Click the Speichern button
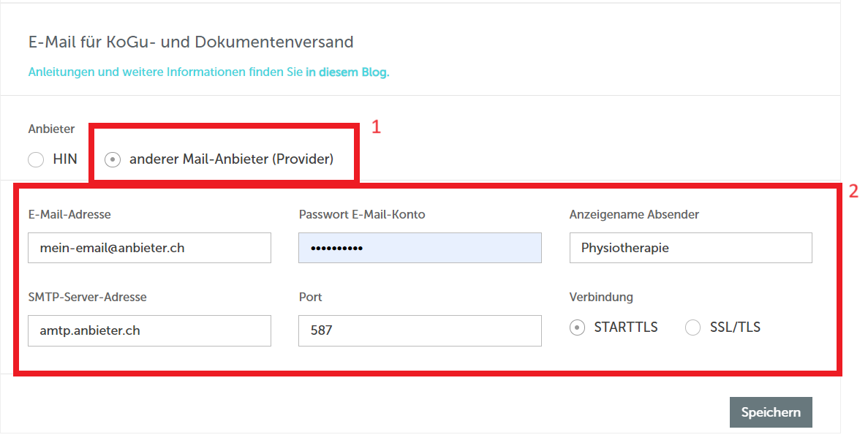 pos(771,412)
